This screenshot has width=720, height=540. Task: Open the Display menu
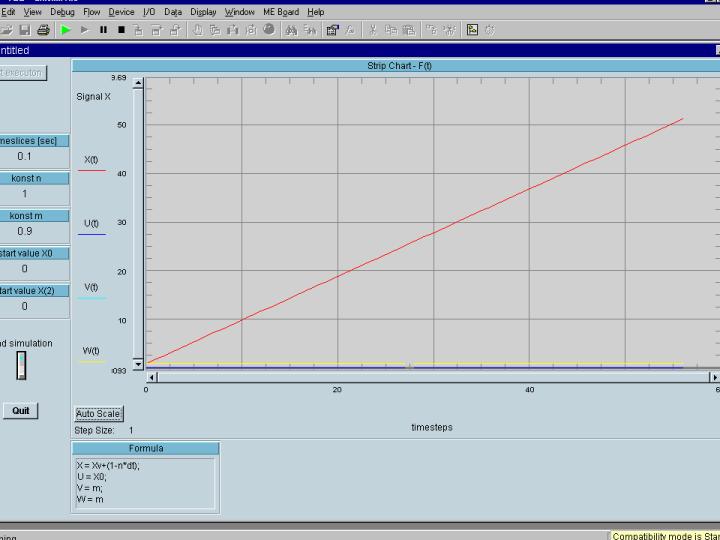pos(203,12)
